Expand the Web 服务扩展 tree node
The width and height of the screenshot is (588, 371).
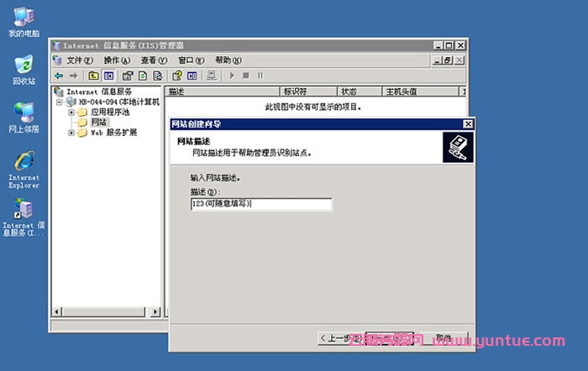pos(71,133)
